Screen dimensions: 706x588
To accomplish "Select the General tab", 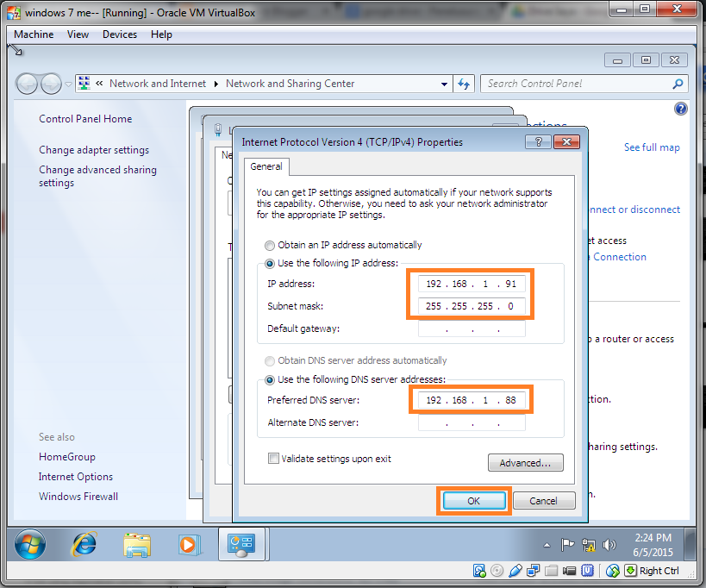I will point(266,166).
